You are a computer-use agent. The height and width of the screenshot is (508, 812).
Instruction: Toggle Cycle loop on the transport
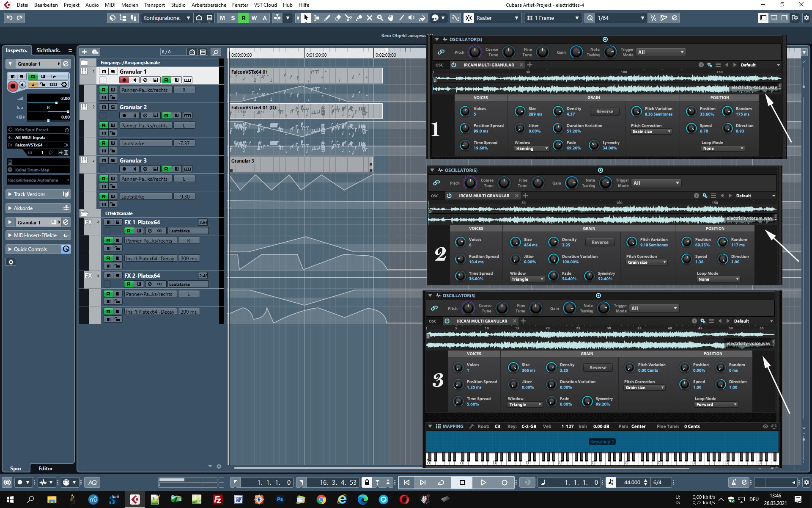pyautogui.click(x=441, y=482)
